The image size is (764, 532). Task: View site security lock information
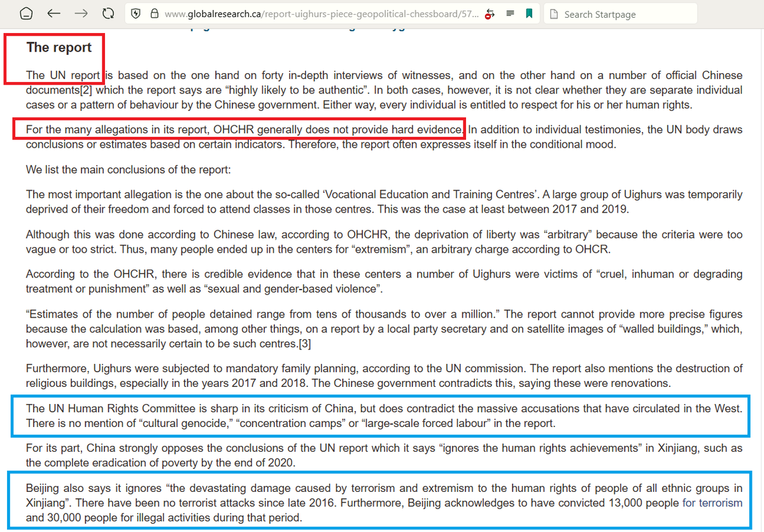[x=153, y=13]
